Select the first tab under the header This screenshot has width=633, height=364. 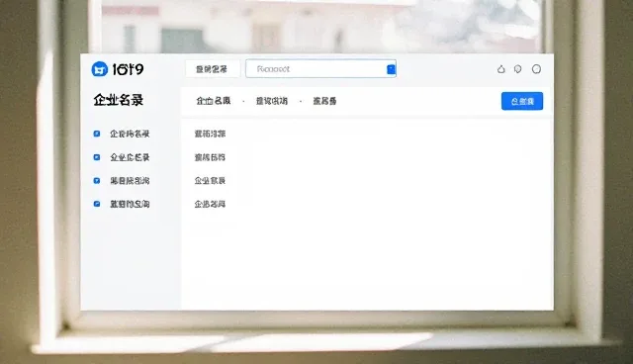point(214,101)
